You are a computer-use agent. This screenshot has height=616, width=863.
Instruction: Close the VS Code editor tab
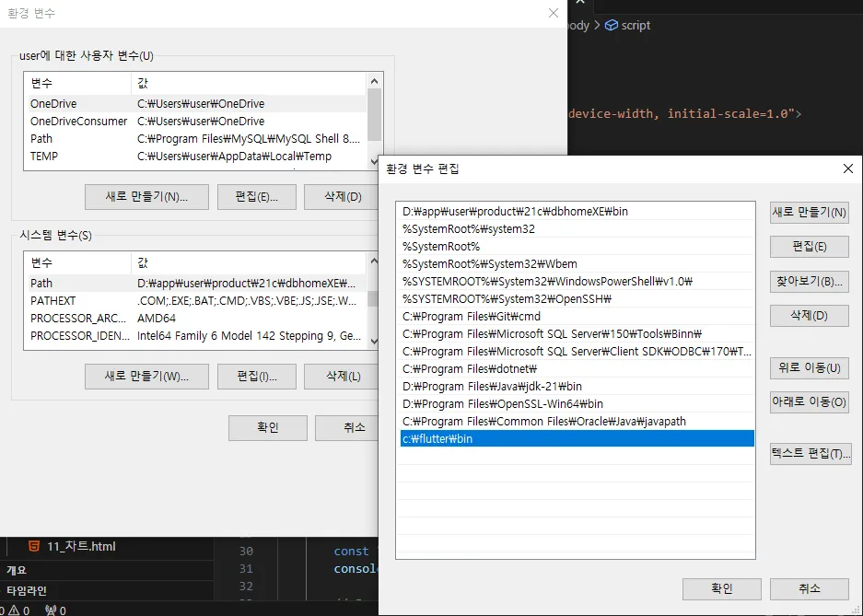tap(580, 2)
